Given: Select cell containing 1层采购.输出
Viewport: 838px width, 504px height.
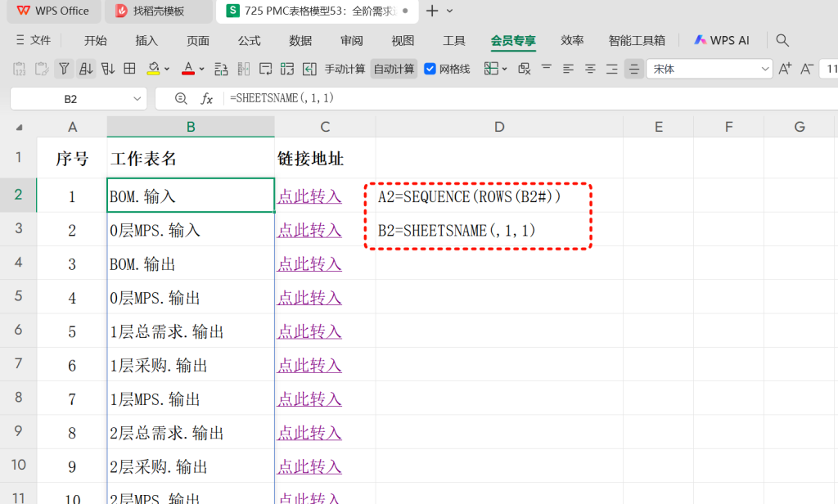Looking at the screenshot, I should (191, 365).
